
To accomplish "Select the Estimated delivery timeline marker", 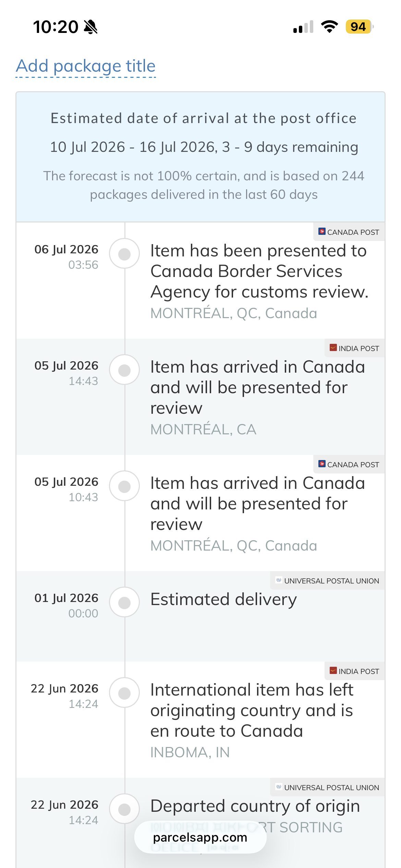I will click(x=124, y=602).
